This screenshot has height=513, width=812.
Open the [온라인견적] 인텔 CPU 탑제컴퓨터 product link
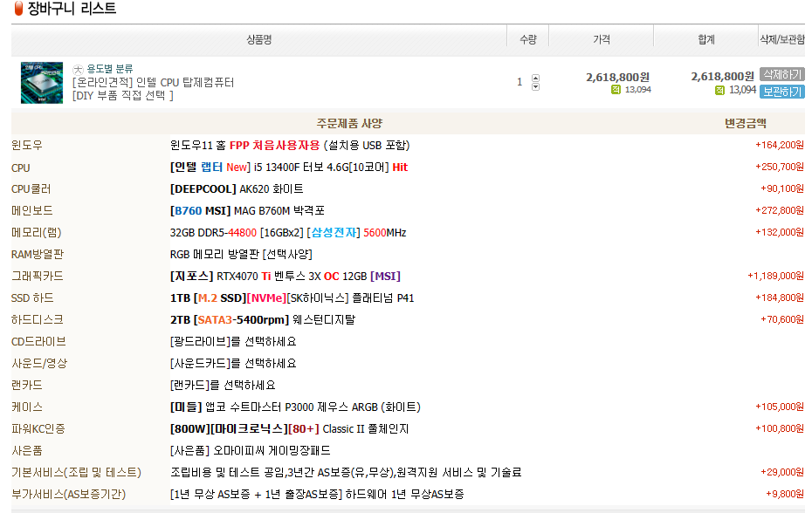(154, 82)
